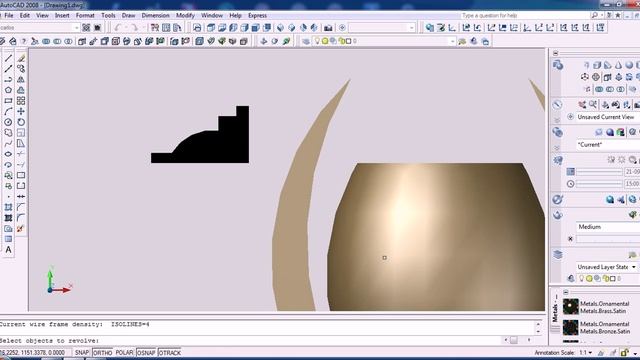Click the Light control panel icon
This screenshot has width=640, height=360.
coord(558,160)
